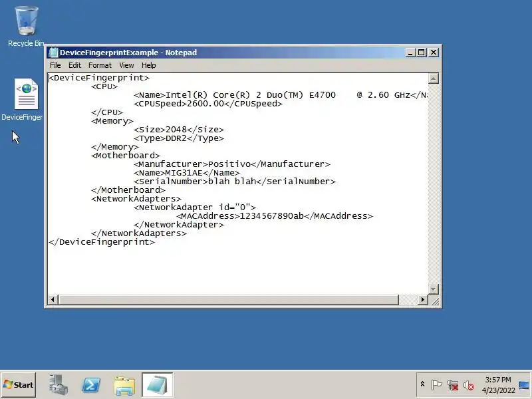Open the Start menu

tap(19, 385)
